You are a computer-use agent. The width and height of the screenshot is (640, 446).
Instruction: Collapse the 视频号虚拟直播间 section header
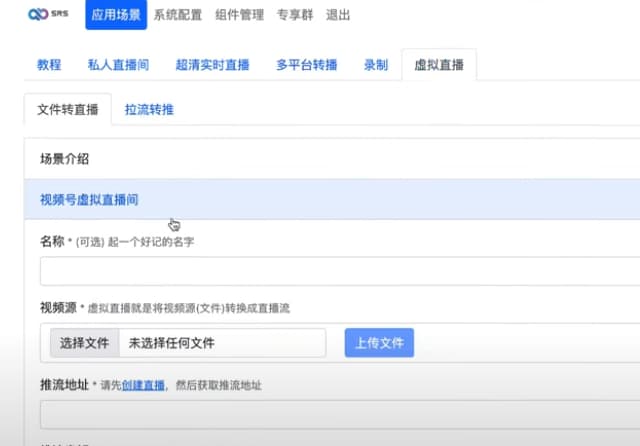coord(89,200)
